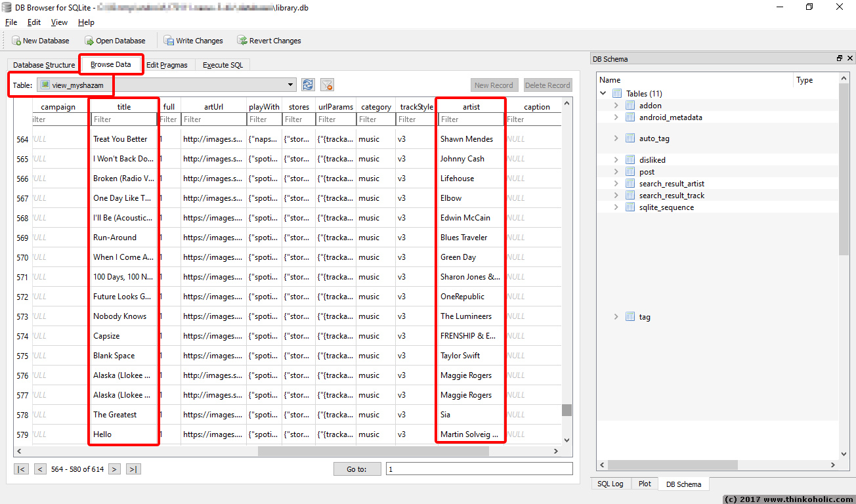Go to next page of records
Image resolution: width=856 pixels, height=504 pixels.
coord(114,469)
